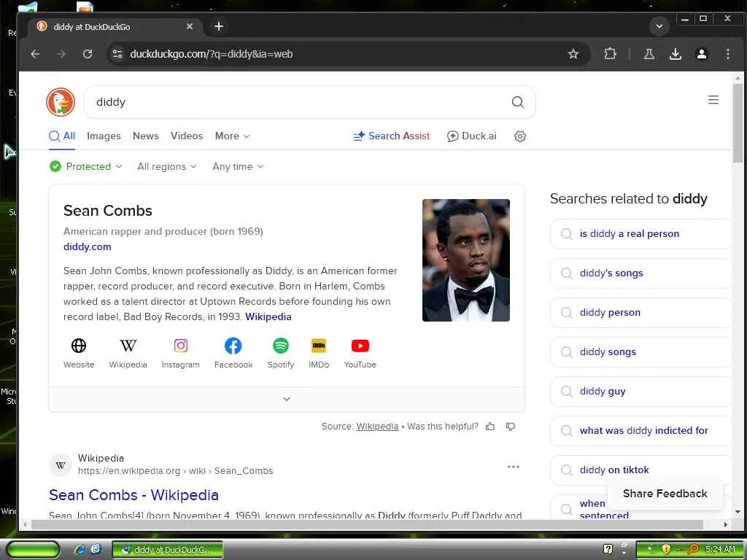Open the Instagram profile icon
Image resolution: width=747 pixels, height=560 pixels.
(181, 346)
